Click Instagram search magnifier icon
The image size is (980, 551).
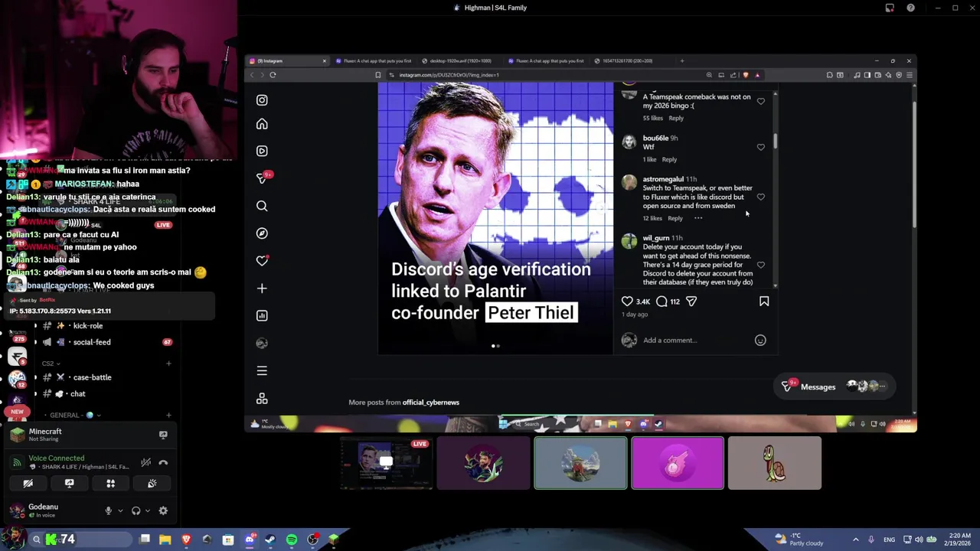pos(262,206)
